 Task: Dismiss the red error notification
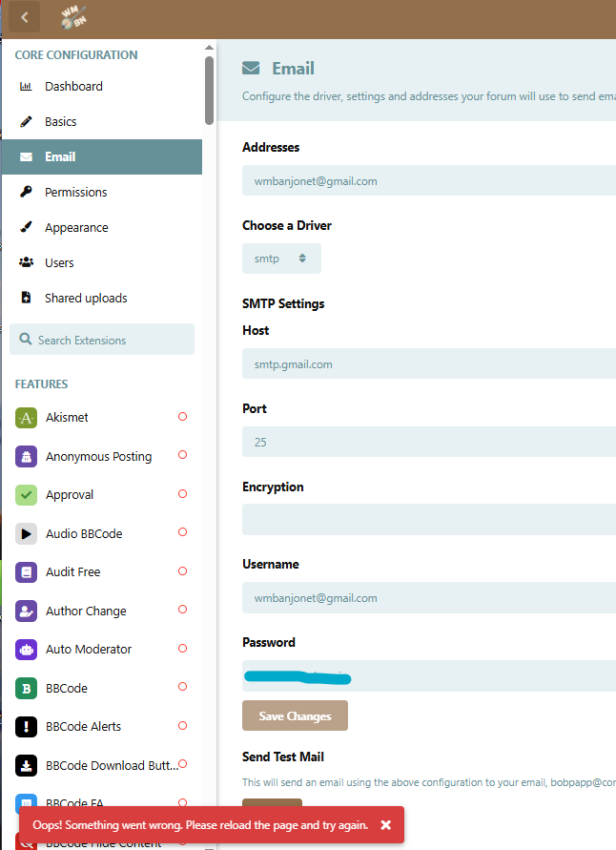(x=386, y=825)
